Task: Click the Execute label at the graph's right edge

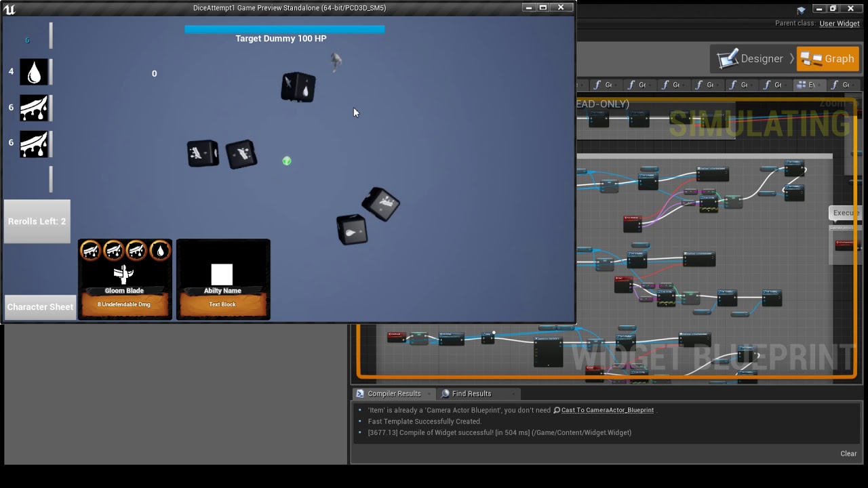Action: pyautogui.click(x=846, y=213)
